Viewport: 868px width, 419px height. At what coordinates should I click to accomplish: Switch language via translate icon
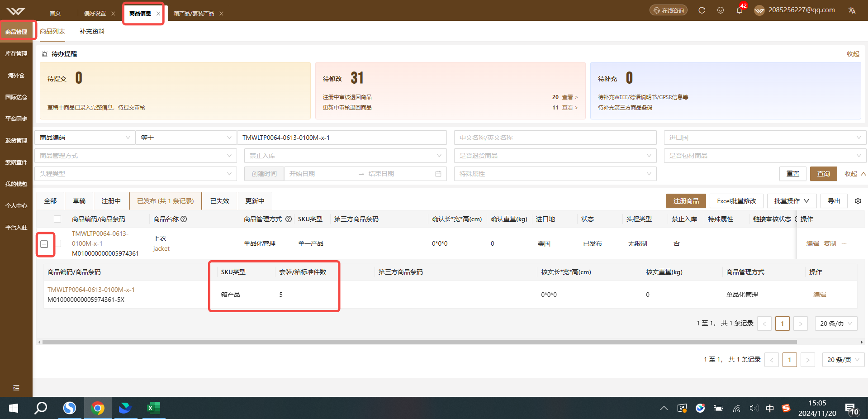[x=852, y=10]
